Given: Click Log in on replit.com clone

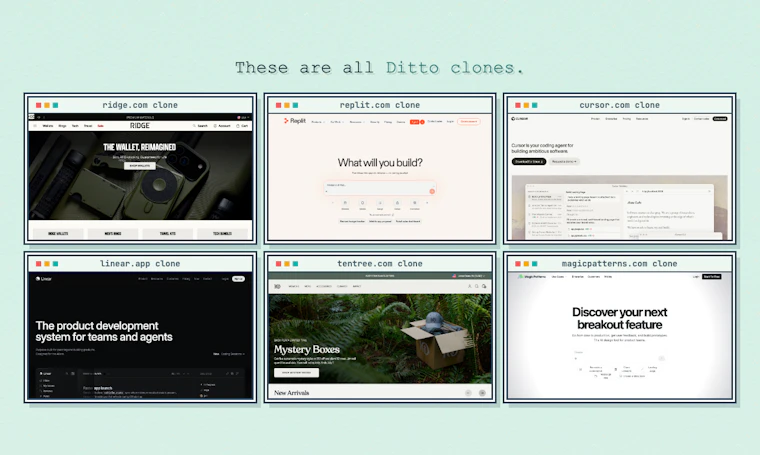Looking at the screenshot, I should (x=450, y=122).
